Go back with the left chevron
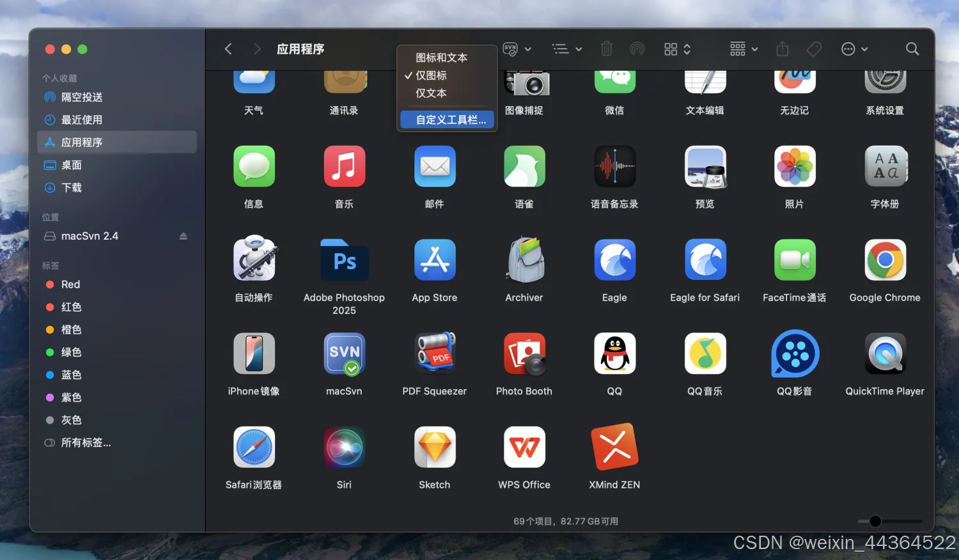Screen dimensions: 959x560 228,49
